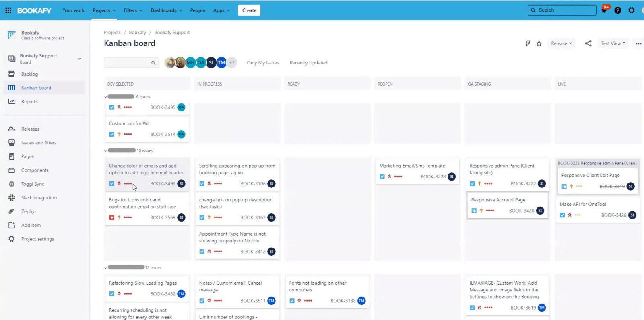Open the Test View dropdown

click(613, 43)
